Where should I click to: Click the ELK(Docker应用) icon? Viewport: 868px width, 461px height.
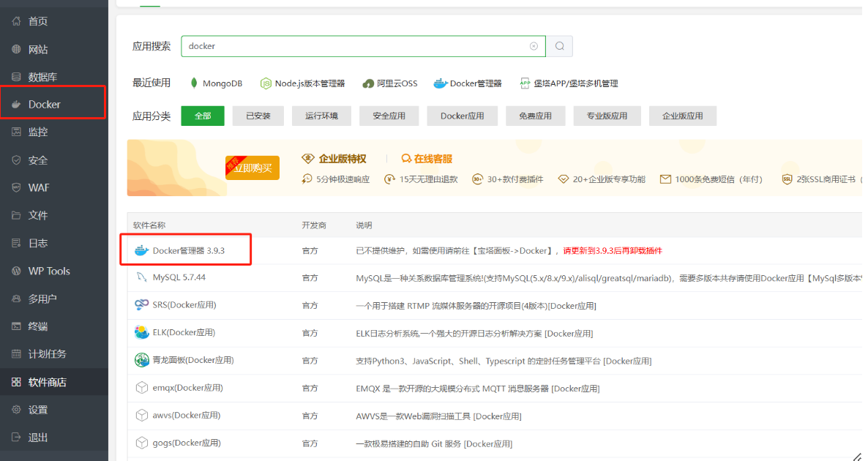tap(142, 332)
